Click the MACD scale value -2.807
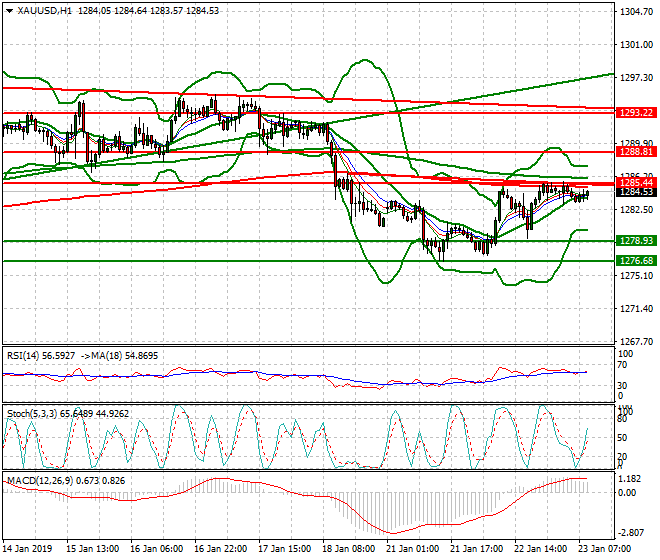 631,533
